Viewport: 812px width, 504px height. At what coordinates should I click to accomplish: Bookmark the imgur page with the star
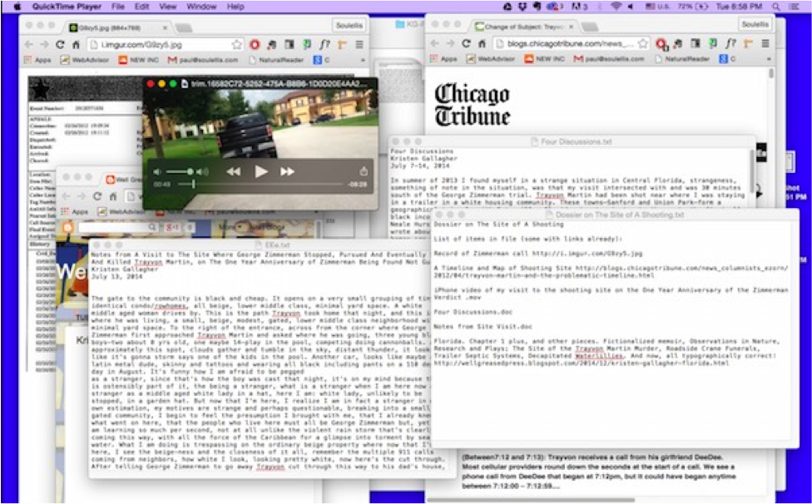236,45
